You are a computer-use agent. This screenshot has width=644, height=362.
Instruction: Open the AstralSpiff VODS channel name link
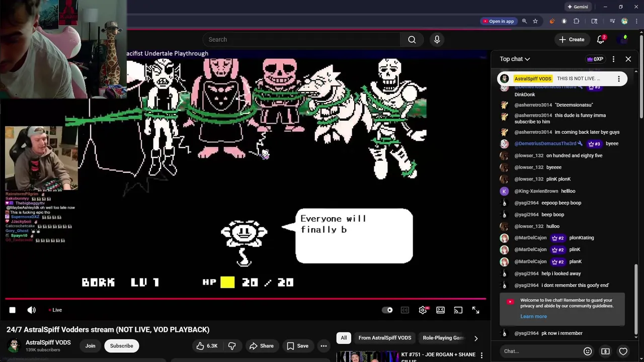point(48,342)
